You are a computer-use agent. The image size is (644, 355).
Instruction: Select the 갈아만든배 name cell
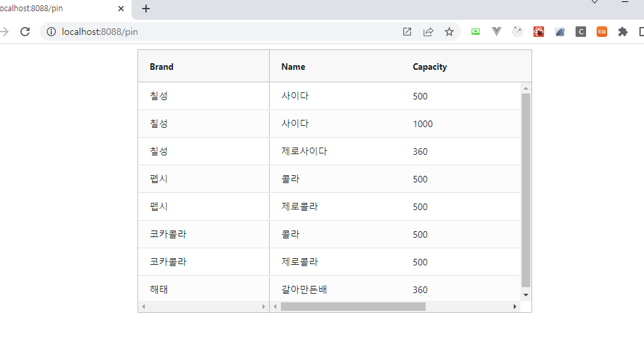pyautogui.click(x=335, y=288)
